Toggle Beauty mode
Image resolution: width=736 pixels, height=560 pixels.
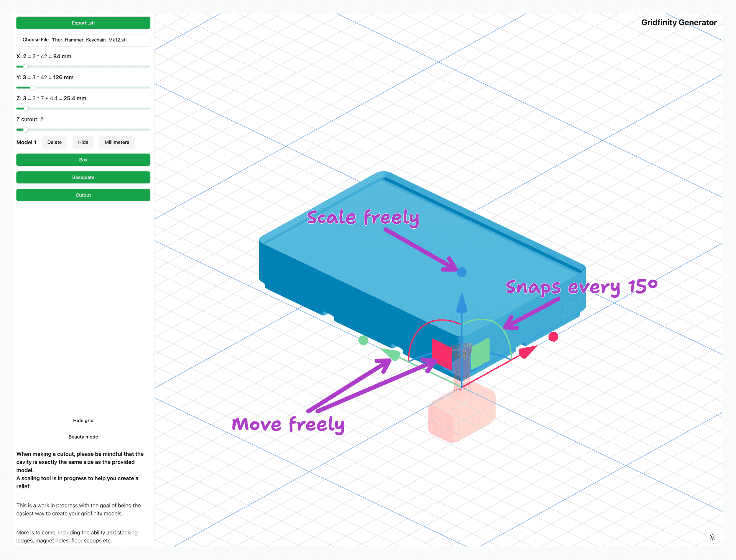[83, 437]
